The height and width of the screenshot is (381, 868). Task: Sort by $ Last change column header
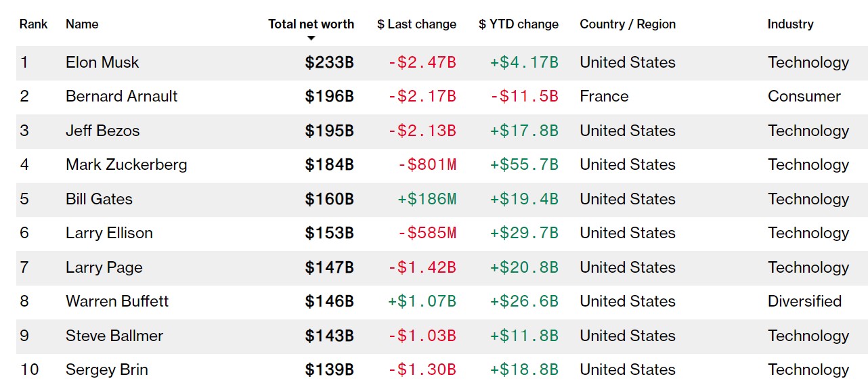416,24
